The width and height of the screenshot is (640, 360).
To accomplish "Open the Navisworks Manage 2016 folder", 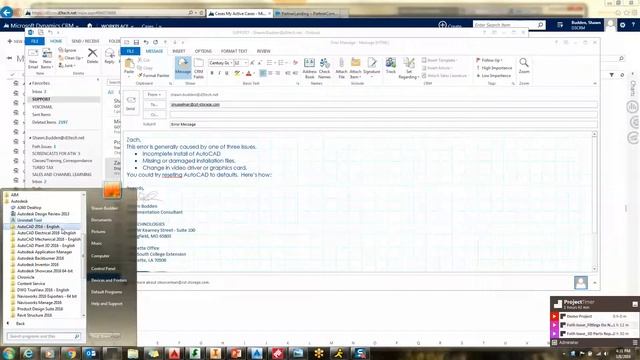I will point(39,302).
